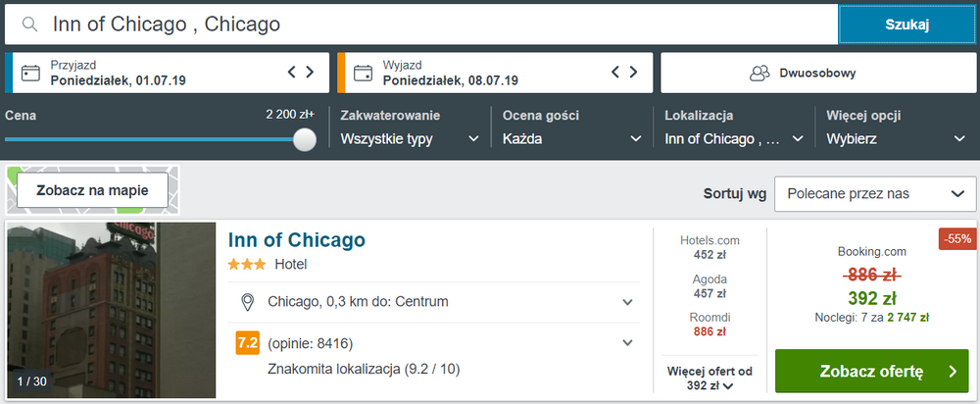Go to next day for Przyjazd
The height and width of the screenshot is (404, 980).
tap(310, 72)
